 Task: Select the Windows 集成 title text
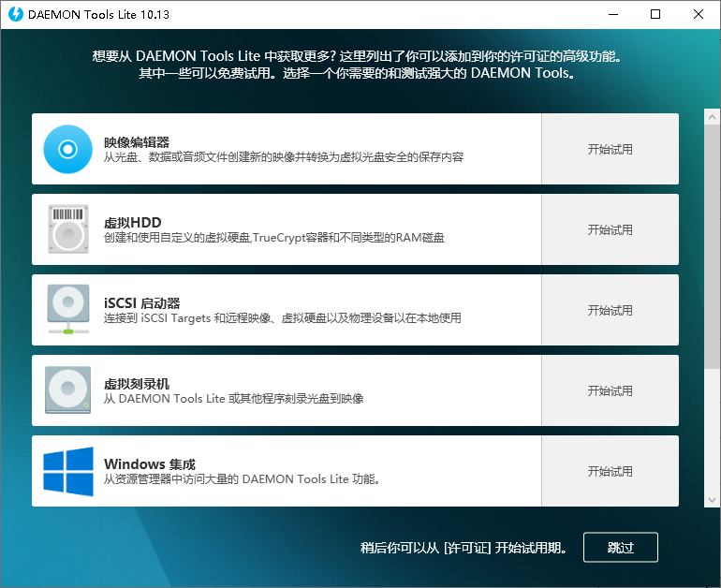[x=150, y=463]
